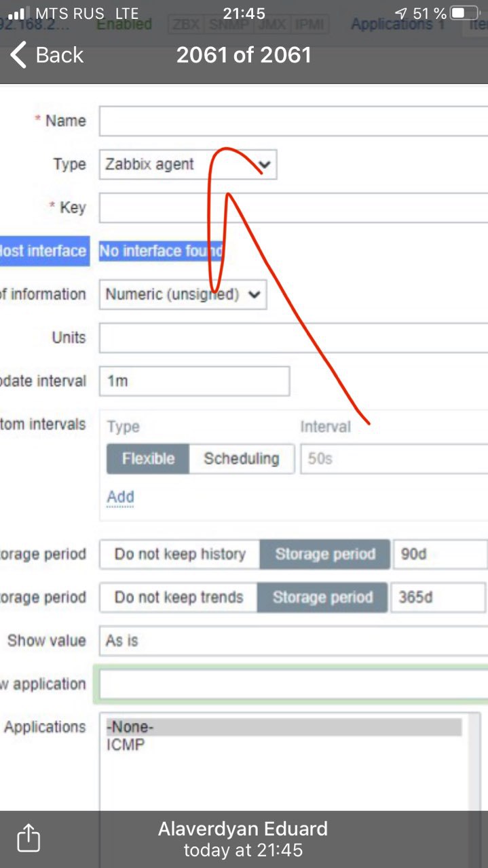This screenshot has height=868, width=488.
Task: Select Storage period for history
Action: (x=325, y=554)
